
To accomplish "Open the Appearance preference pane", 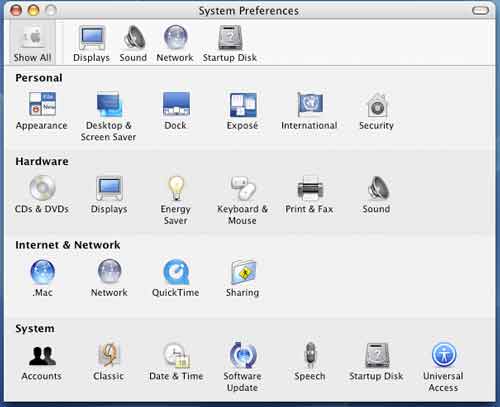I will pos(42,111).
